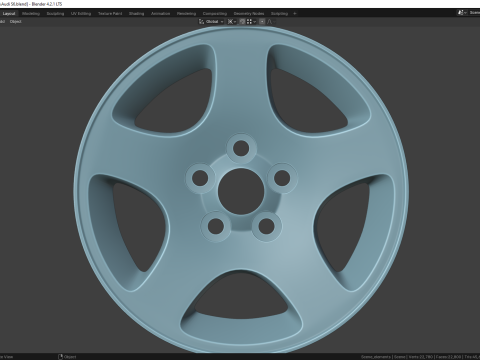Open the first Sculpting workspace tab
This screenshot has width=480, height=360.
coord(55,14)
